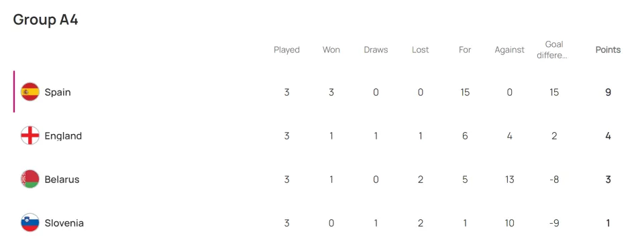Click the Belarus flag icon

30,179
